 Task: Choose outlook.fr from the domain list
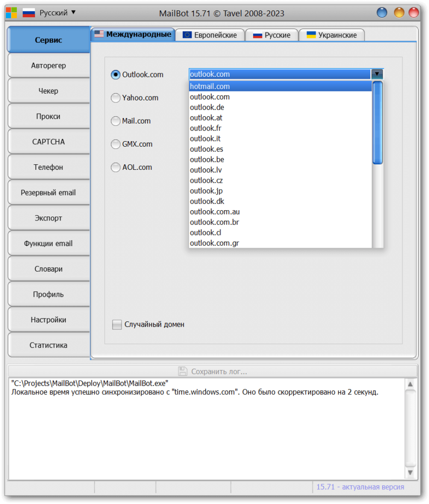280,128
